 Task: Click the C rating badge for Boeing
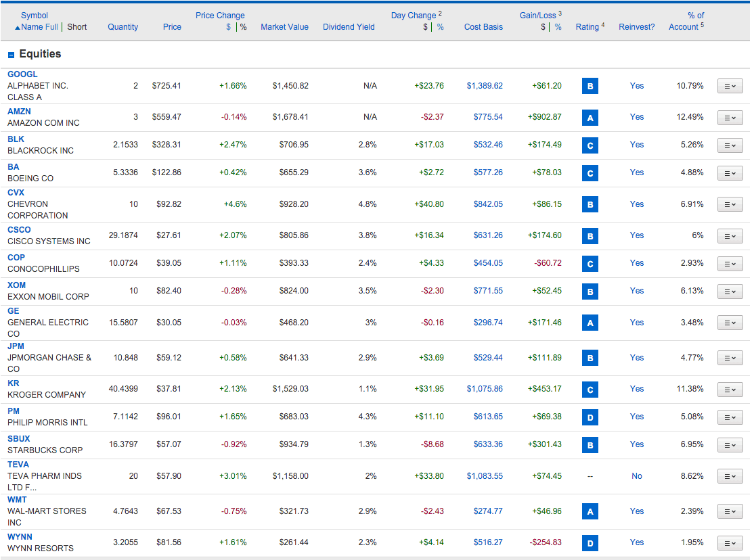coord(590,174)
